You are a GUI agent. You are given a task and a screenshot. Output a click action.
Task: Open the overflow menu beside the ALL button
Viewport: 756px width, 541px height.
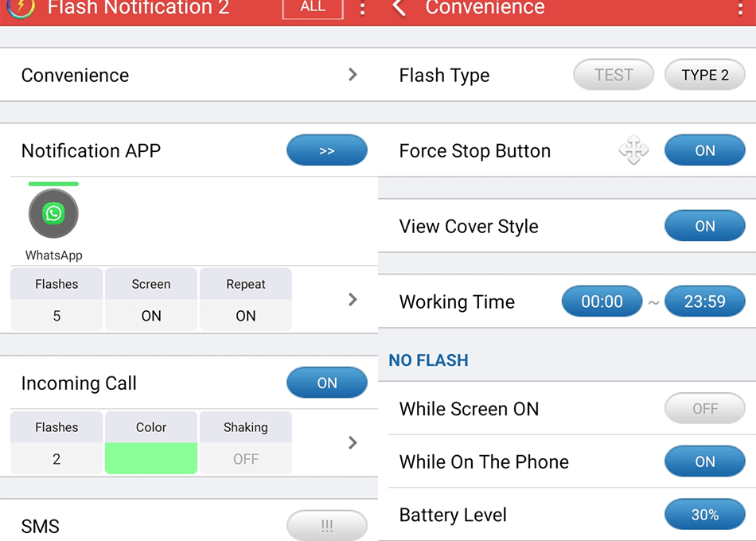click(363, 8)
